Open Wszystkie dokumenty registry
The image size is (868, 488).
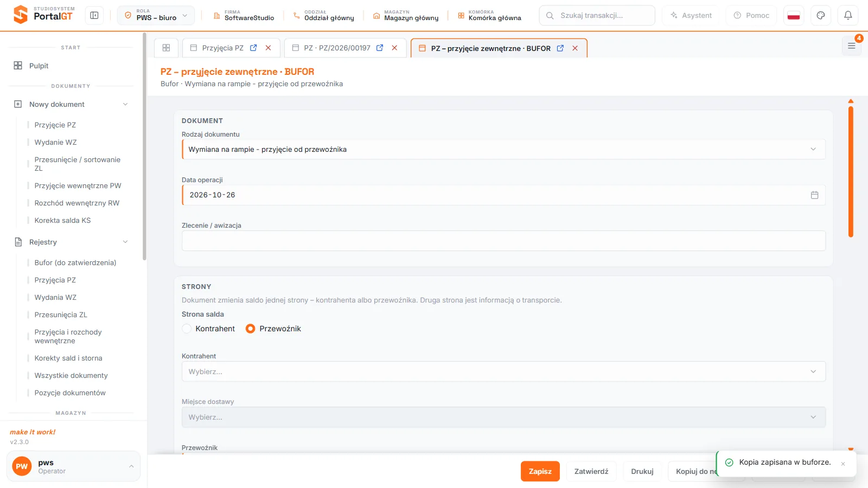point(71,375)
